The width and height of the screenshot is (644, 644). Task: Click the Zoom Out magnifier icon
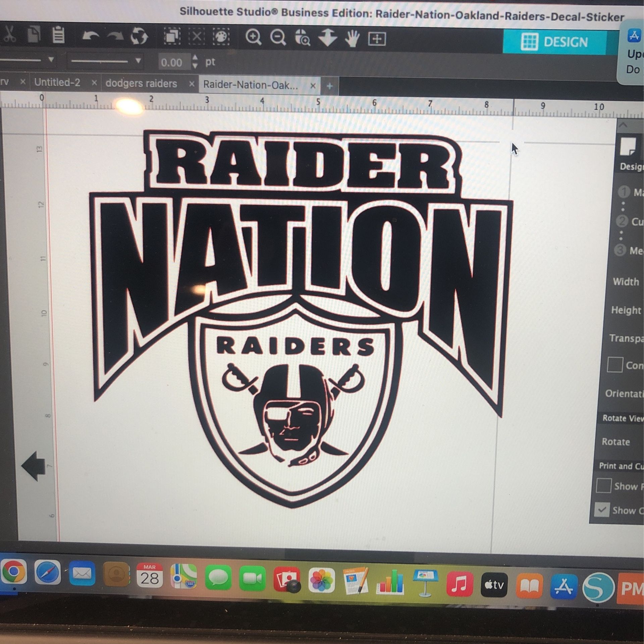(x=278, y=37)
